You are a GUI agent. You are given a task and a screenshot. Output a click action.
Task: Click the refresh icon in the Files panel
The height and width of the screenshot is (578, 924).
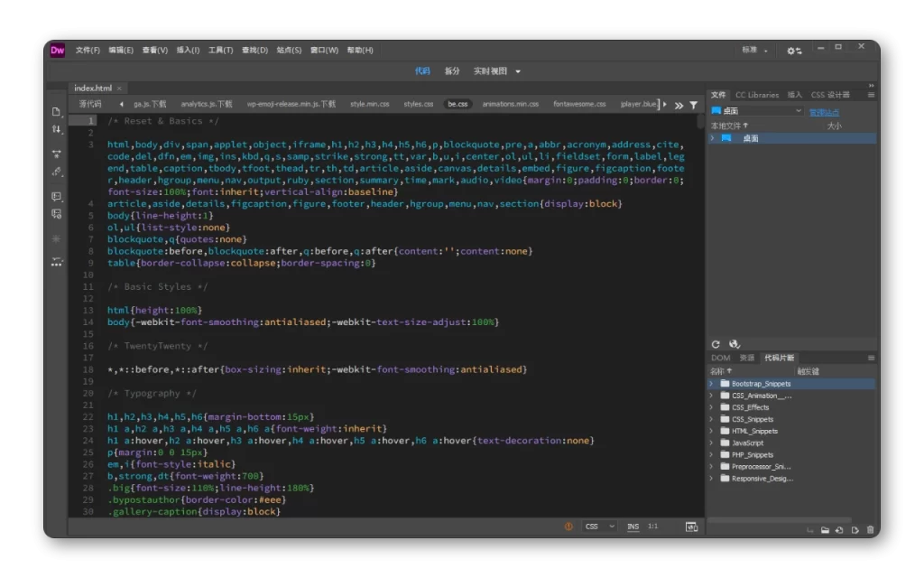tap(716, 344)
